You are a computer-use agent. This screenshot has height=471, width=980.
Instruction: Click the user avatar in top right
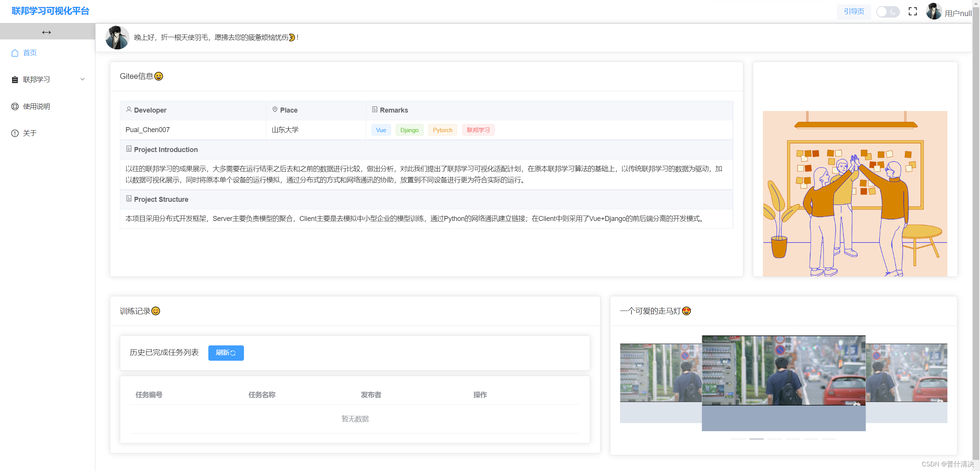[x=934, y=11]
